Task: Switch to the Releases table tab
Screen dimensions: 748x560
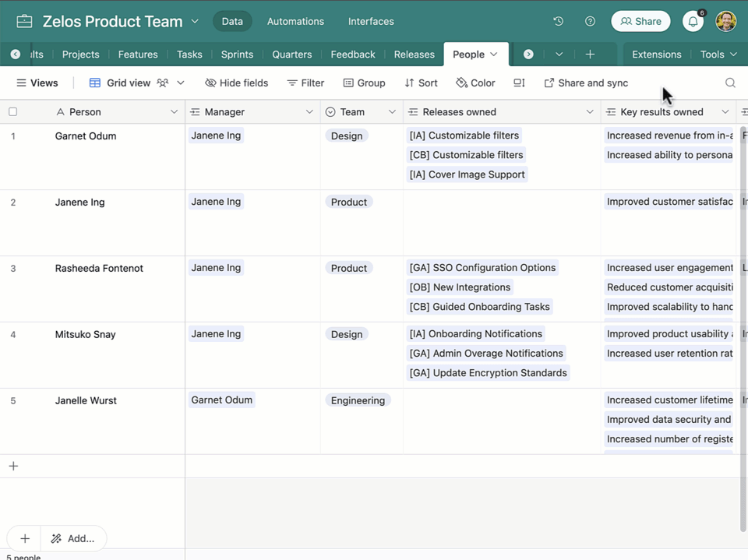Action: (414, 55)
